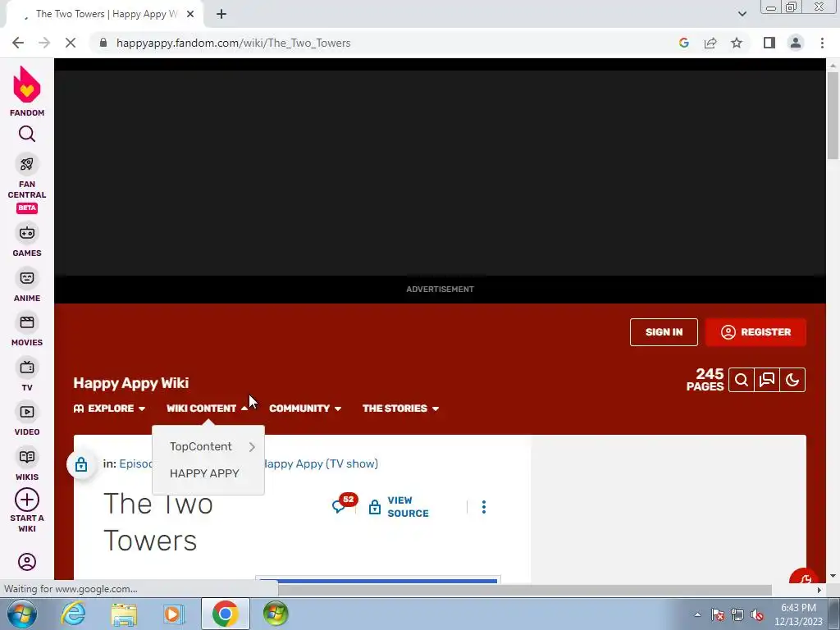
Task: Open Wikis section in sidebar
Action: 27,464
